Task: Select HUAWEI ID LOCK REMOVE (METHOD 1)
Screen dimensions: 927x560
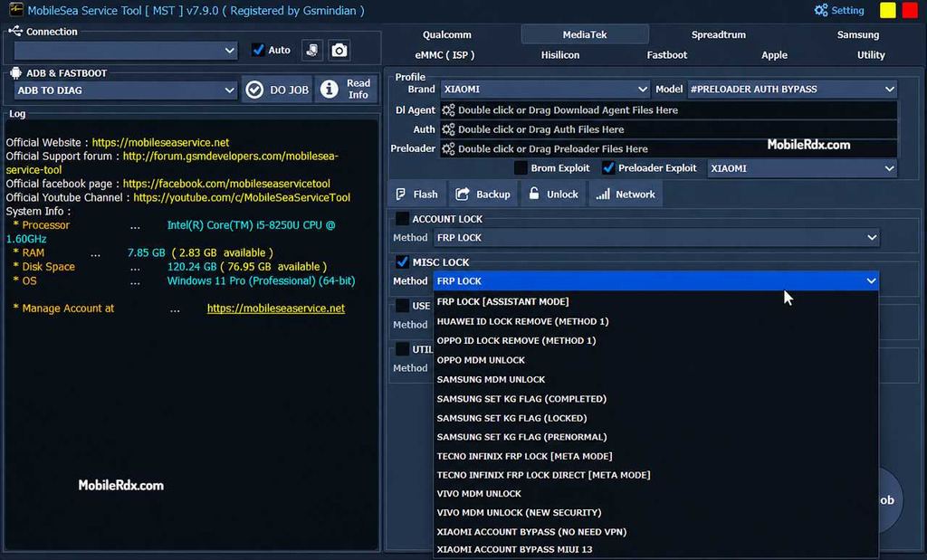Action: coord(656,321)
